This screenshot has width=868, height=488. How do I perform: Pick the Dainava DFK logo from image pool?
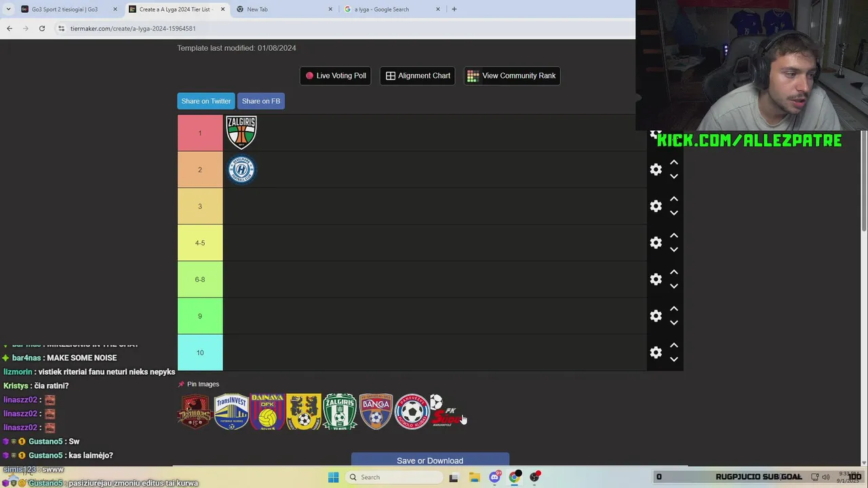267,411
